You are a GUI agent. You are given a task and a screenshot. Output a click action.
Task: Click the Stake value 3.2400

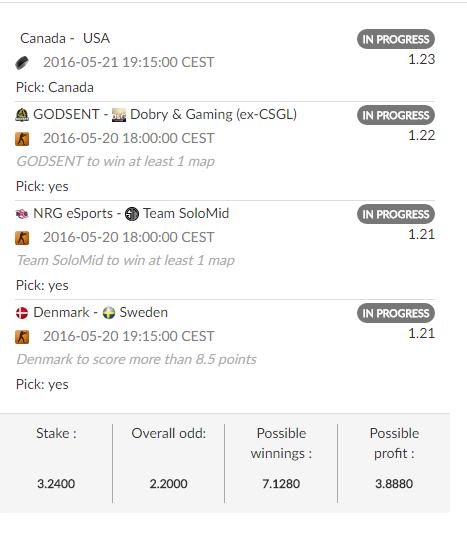(x=56, y=484)
